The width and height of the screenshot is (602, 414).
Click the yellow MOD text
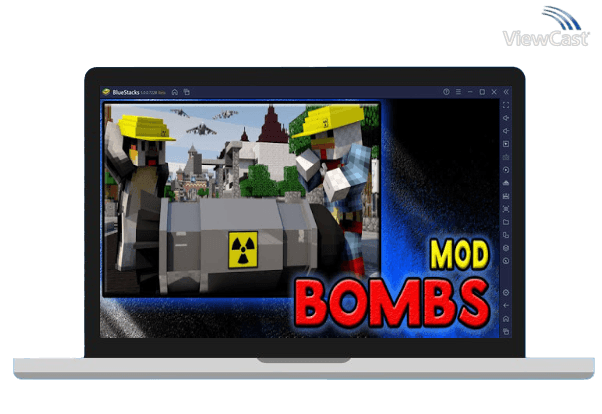459,254
